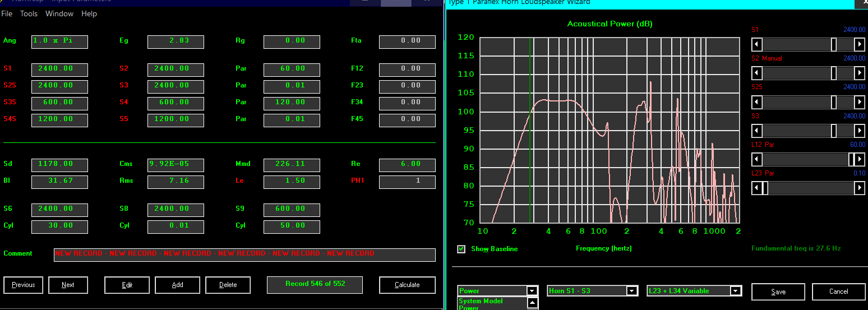
Task: Click the F34 input field
Action: coord(407,103)
